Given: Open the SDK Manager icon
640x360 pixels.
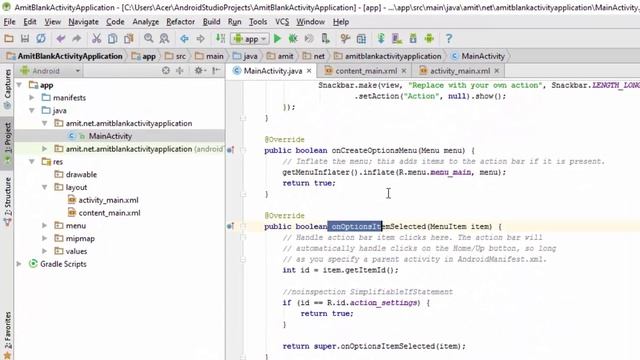Looking at the screenshot, I should click(413, 39).
